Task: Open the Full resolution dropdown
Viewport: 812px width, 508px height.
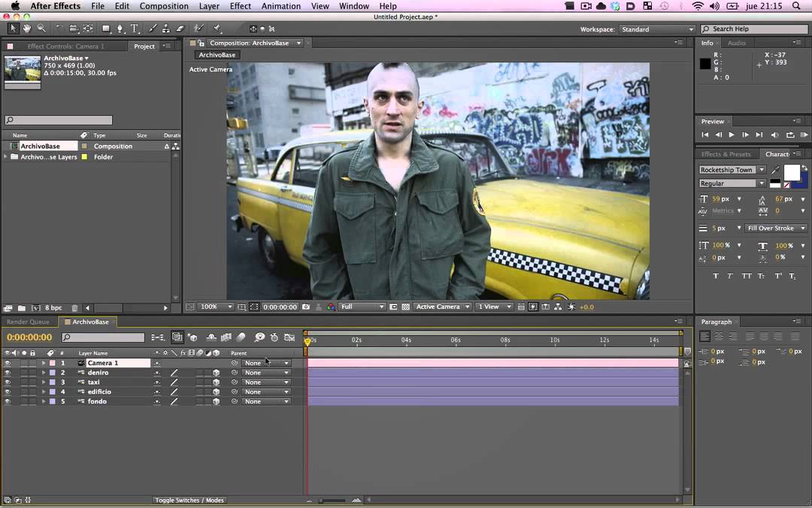Action: (362, 307)
